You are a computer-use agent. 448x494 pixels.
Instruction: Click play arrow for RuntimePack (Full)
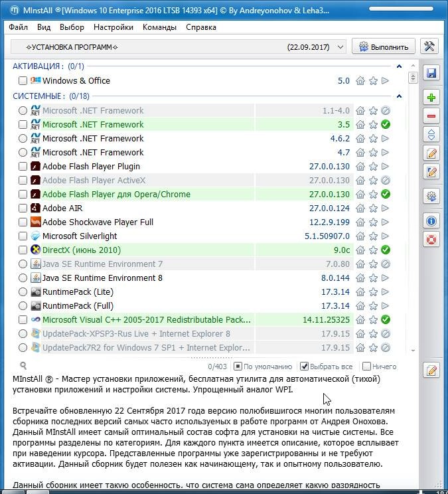point(386,306)
